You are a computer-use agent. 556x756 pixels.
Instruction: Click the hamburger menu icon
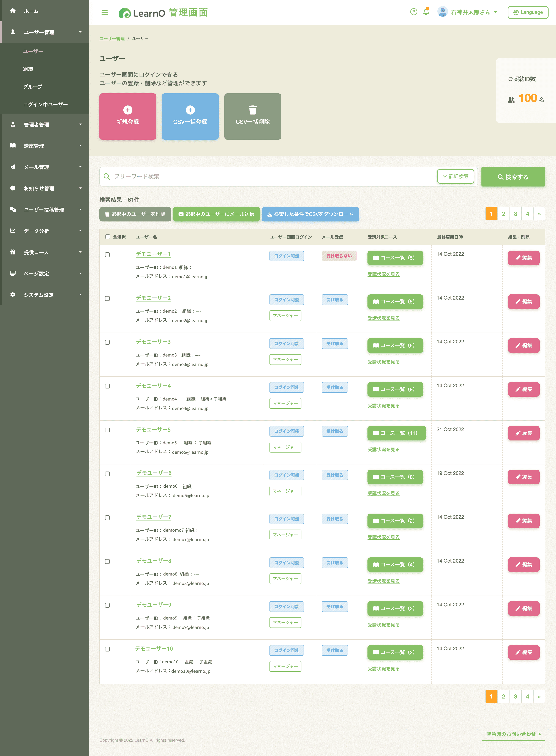[x=104, y=12]
